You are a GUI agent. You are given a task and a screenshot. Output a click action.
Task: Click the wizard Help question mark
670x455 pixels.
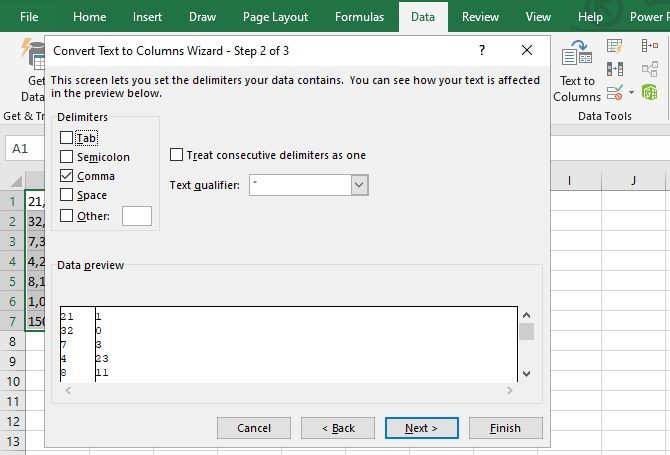482,50
